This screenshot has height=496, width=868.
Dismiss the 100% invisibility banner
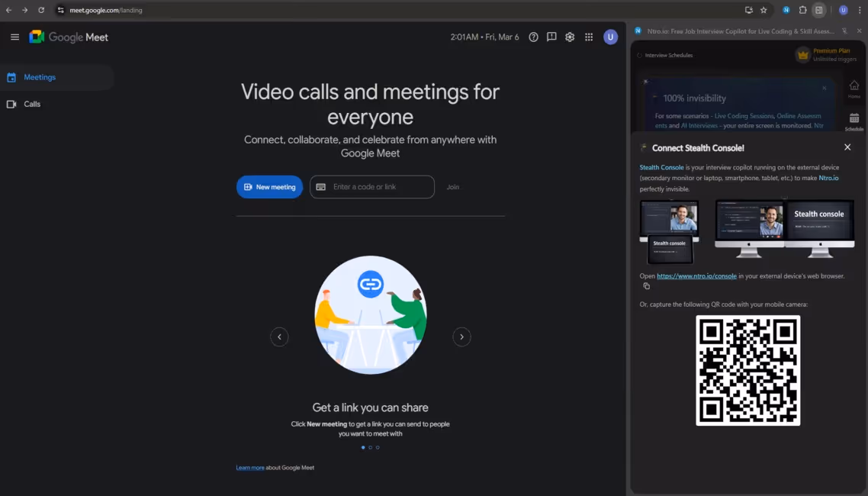coord(825,88)
